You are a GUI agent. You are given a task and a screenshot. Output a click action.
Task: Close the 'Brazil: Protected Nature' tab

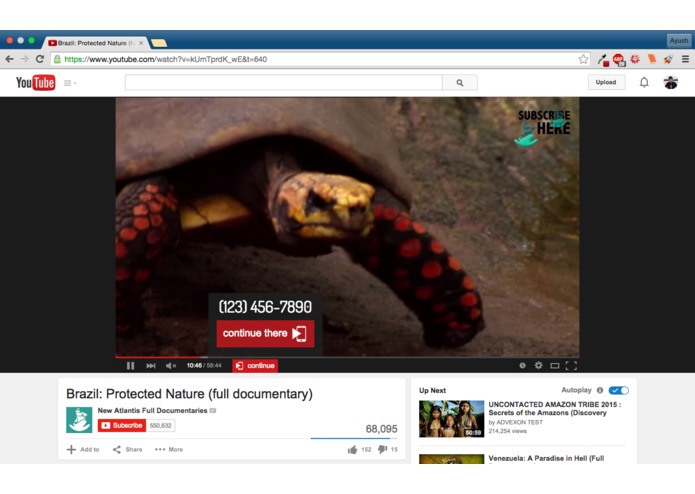pos(141,43)
